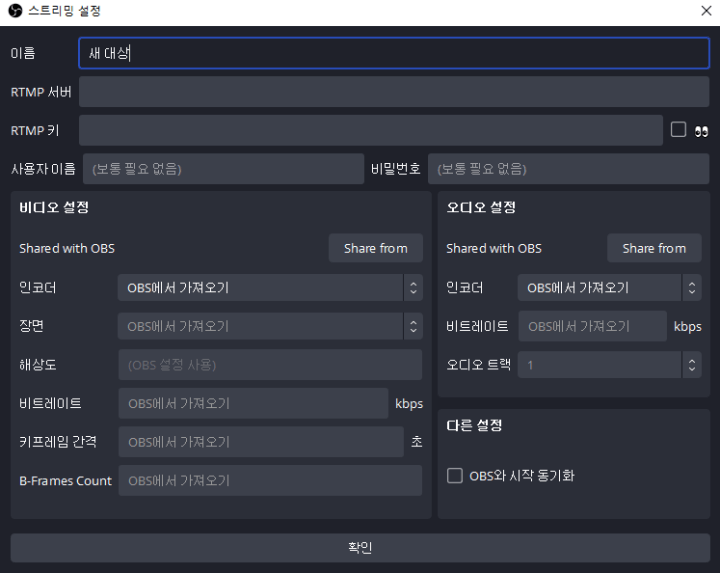Click the 오디오 설정 heading
The width and height of the screenshot is (720, 573).
[x=481, y=207]
